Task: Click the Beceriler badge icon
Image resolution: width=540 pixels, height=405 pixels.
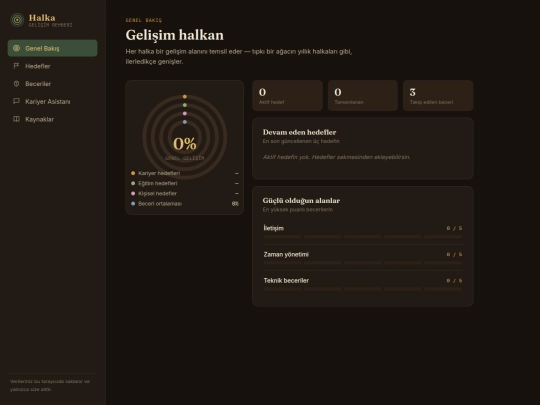Action: (x=16, y=84)
